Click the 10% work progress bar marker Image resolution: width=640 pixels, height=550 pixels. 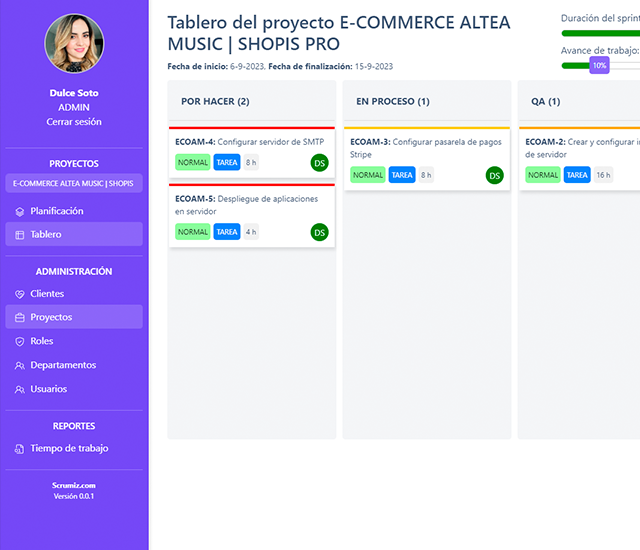point(599,65)
